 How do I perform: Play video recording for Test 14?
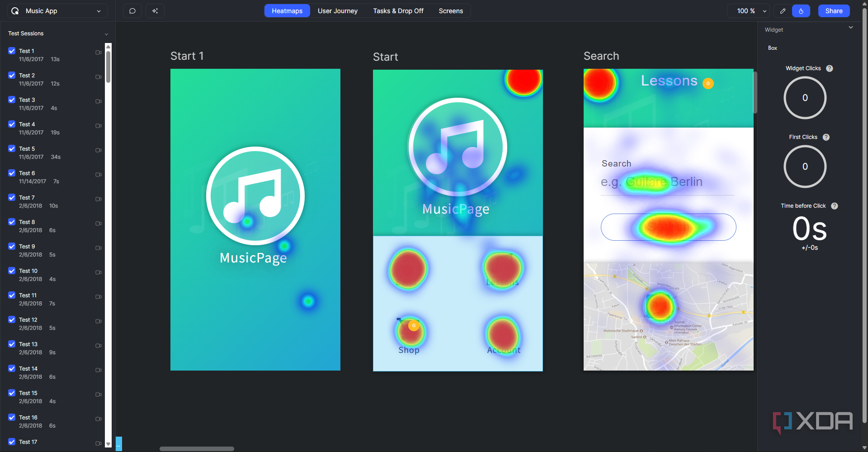[x=99, y=370]
